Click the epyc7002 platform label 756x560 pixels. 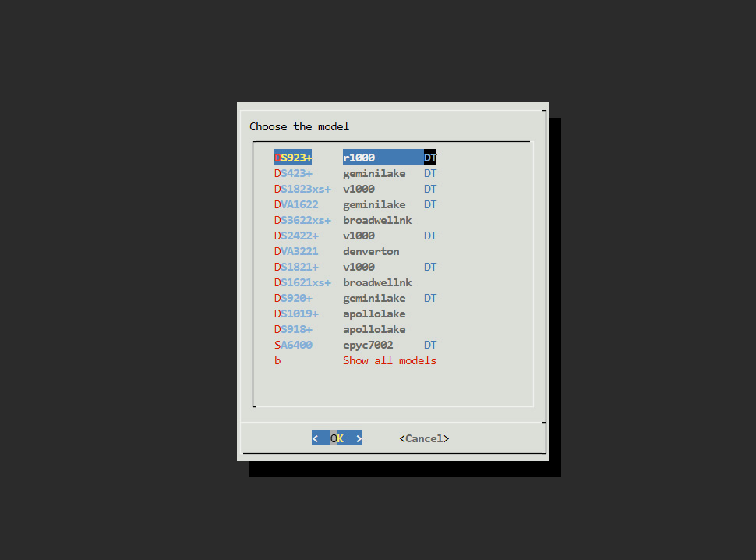pos(368,345)
